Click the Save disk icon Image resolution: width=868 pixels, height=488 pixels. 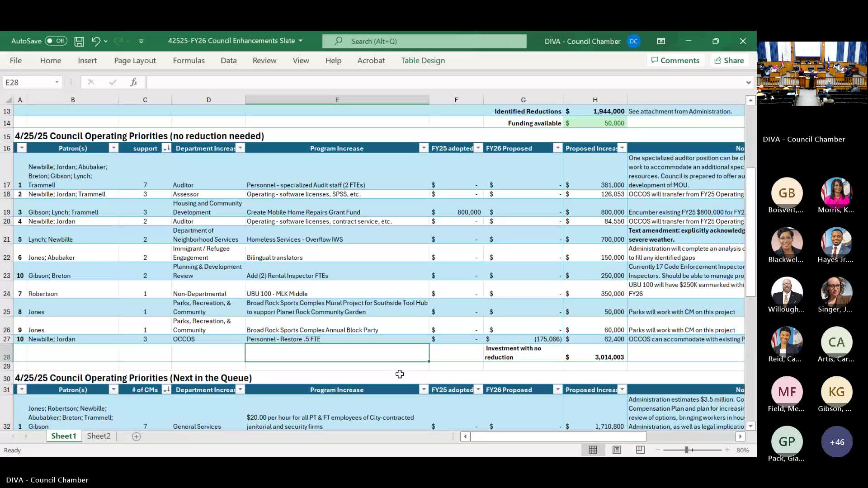pos(79,42)
